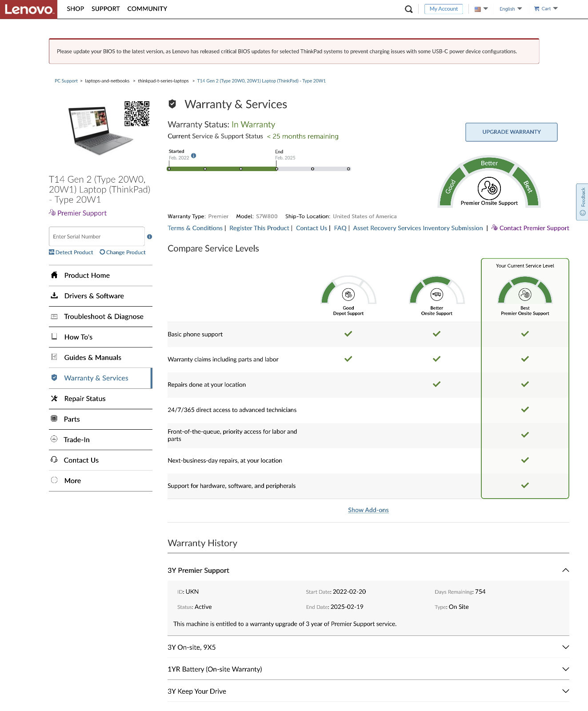
Task: Click Show Add-ons link
Action: (368, 510)
